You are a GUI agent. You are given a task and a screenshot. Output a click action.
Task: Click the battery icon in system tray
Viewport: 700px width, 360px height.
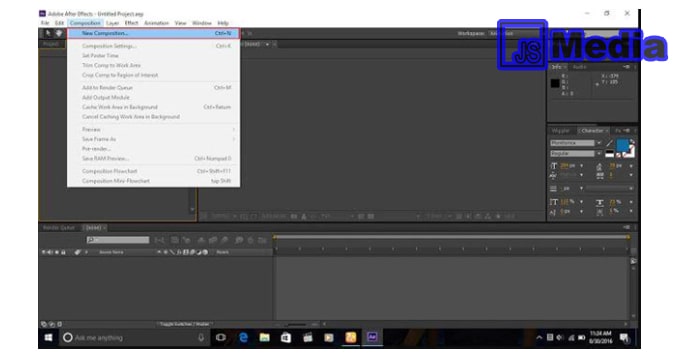click(581, 338)
